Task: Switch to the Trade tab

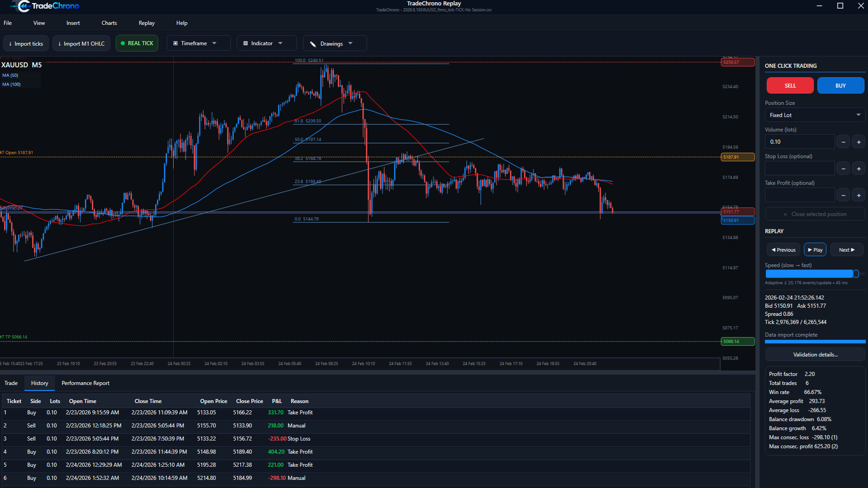Action: pyautogui.click(x=11, y=383)
